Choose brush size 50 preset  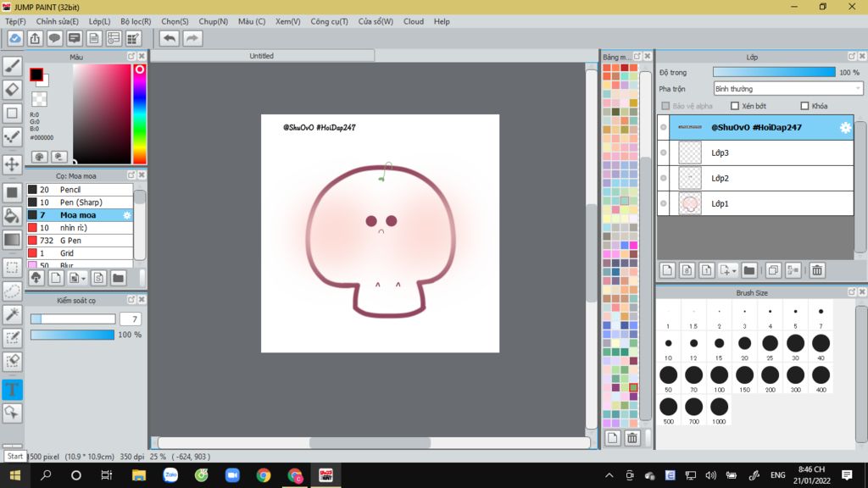[668, 379]
